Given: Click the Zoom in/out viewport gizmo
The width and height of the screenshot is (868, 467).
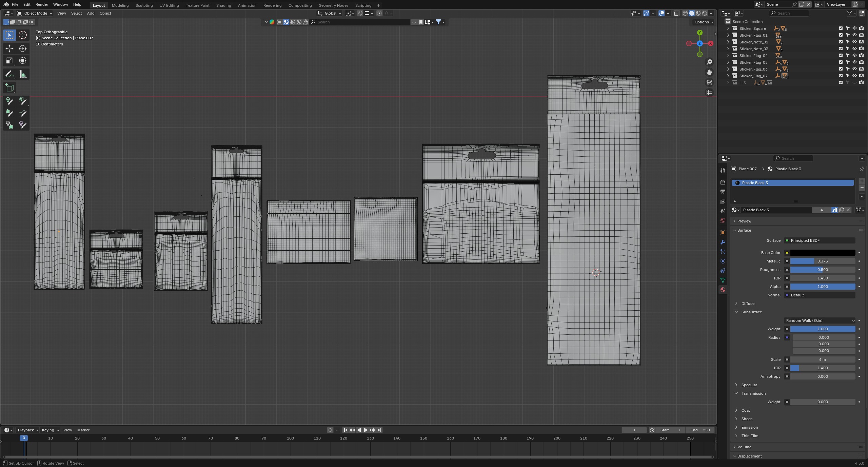Looking at the screenshot, I should tap(709, 62).
